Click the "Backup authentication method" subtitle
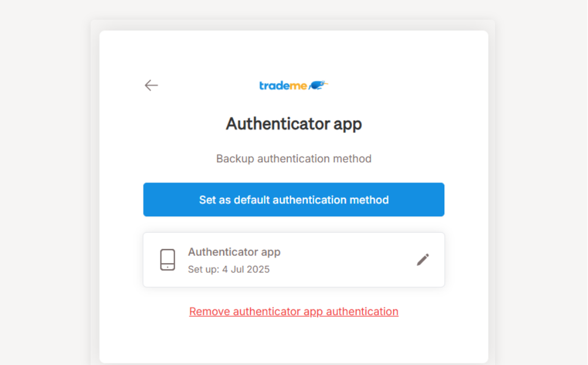 point(293,159)
